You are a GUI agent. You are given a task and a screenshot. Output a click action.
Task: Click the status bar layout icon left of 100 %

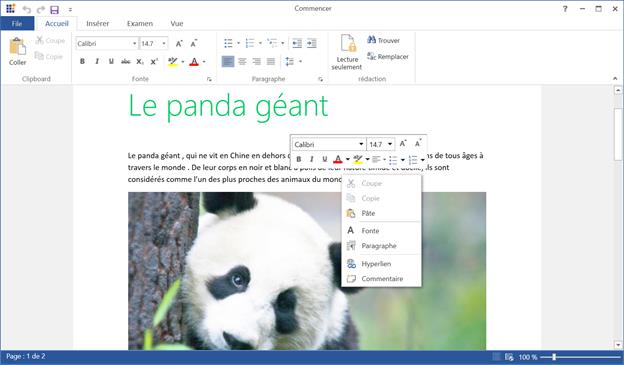[x=509, y=357]
